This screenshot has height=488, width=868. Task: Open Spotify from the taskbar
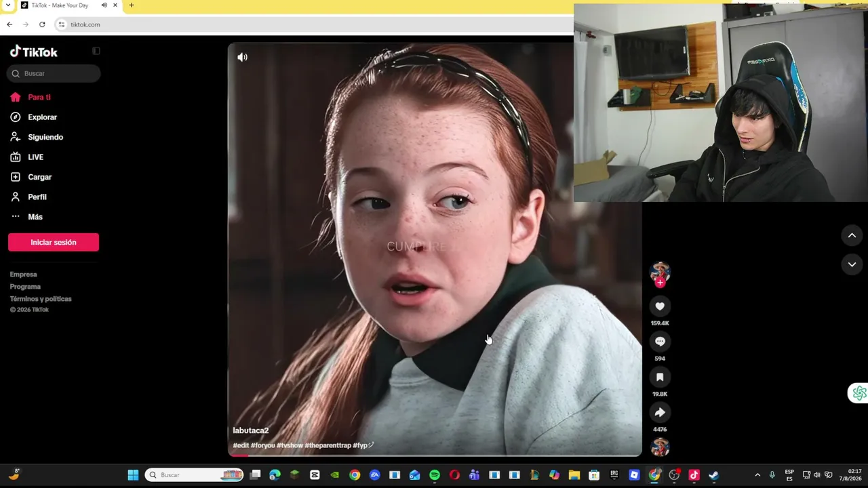(435, 475)
